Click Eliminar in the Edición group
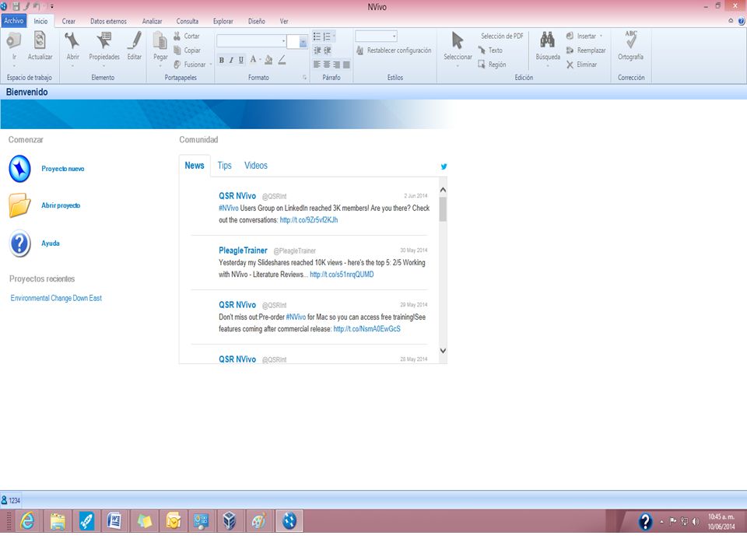The image size is (747, 560). click(x=582, y=65)
